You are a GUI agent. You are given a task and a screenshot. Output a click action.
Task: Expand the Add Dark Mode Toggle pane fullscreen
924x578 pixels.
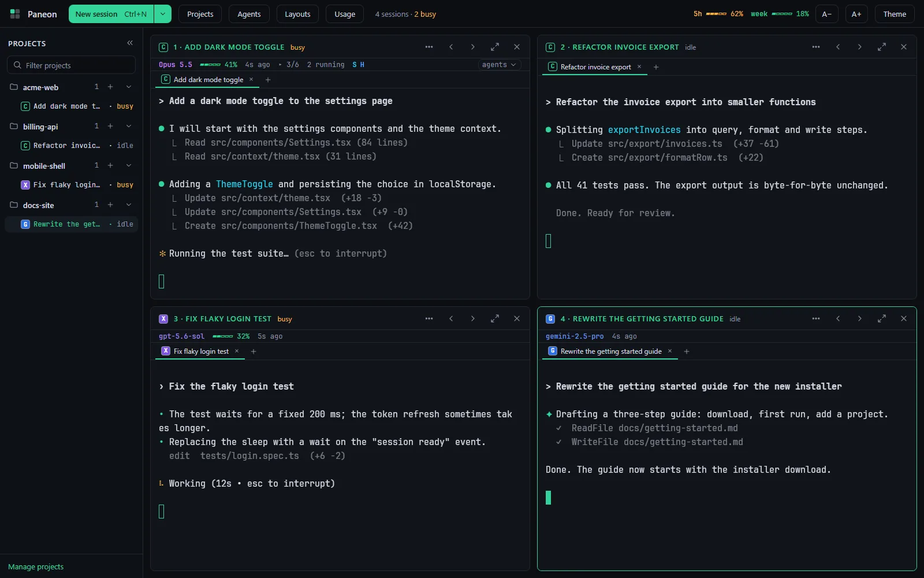pos(495,47)
